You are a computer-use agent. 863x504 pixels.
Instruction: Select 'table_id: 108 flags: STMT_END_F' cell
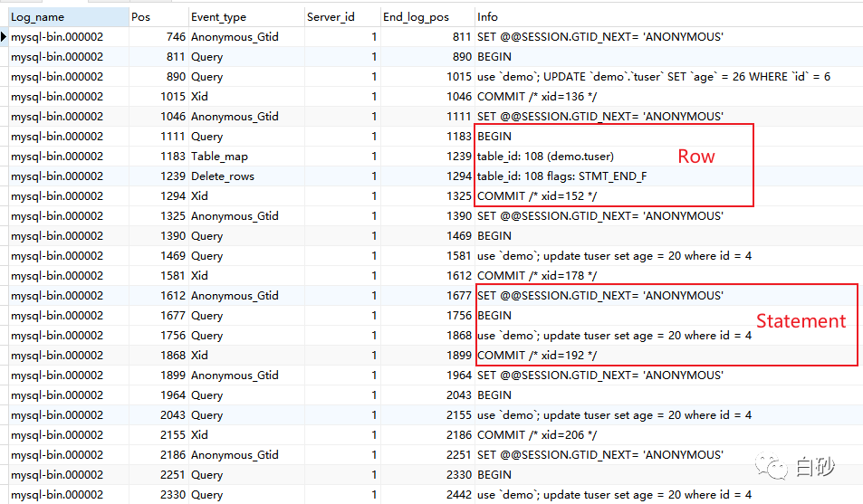click(x=668, y=176)
